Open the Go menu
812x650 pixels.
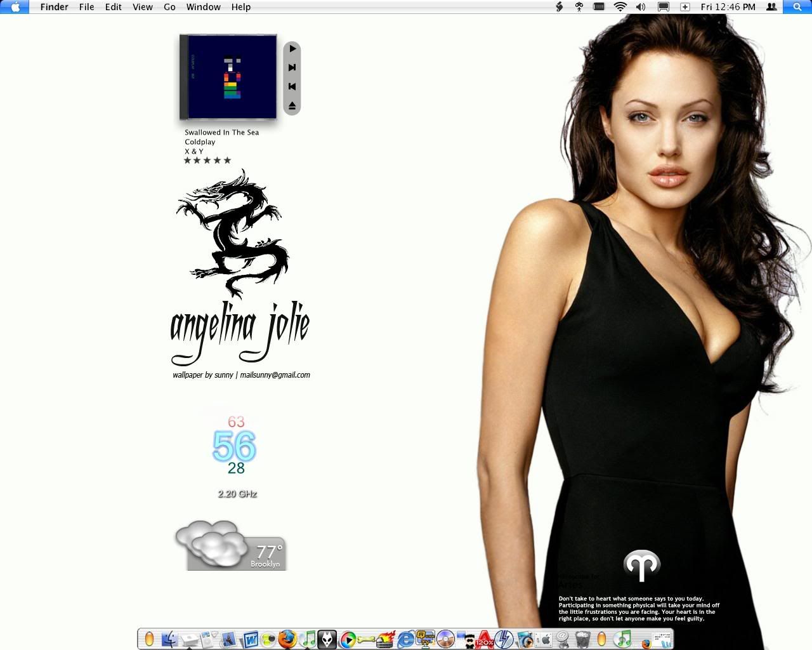tap(169, 7)
